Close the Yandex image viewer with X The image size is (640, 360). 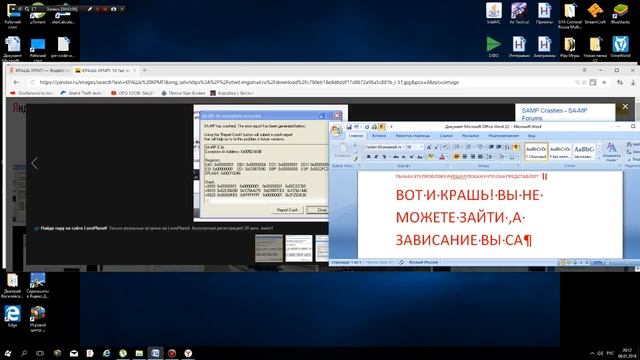625,107
